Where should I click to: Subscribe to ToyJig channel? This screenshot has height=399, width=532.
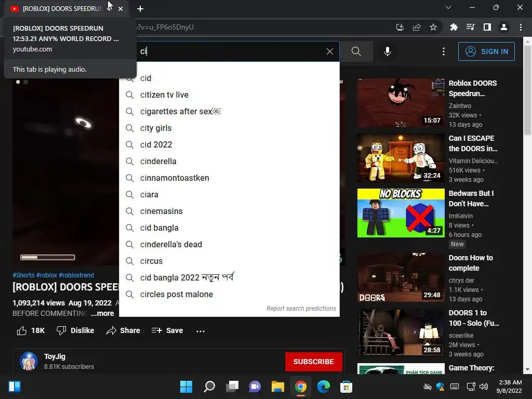pyautogui.click(x=313, y=362)
